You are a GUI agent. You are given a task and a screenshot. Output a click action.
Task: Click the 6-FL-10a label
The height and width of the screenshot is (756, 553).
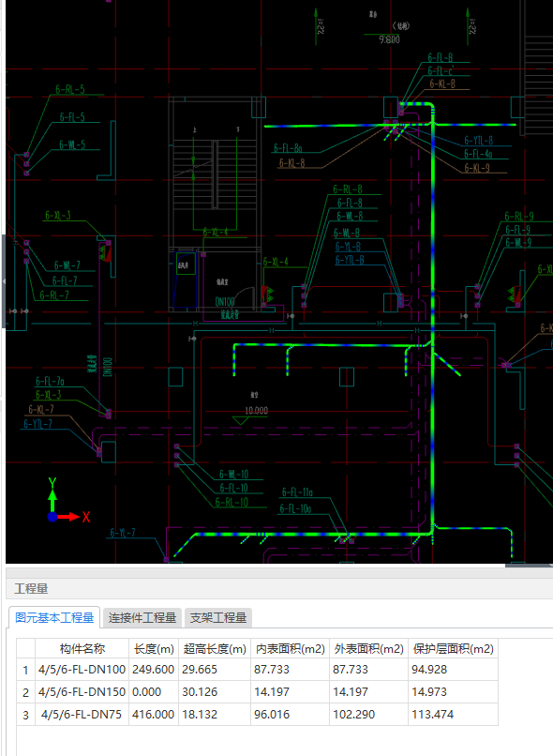tap(296, 508)
